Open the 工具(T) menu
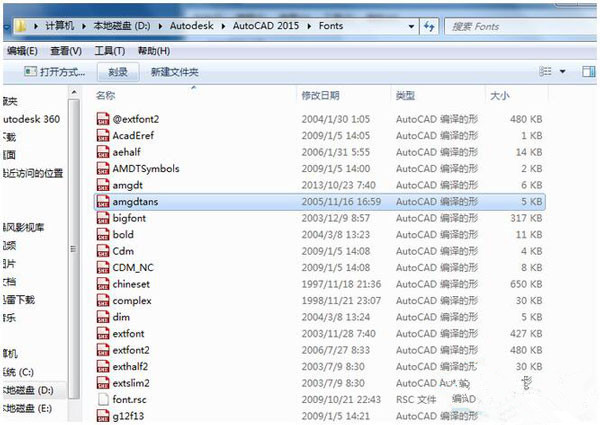600x425 pixels. (x=109, y=51)
